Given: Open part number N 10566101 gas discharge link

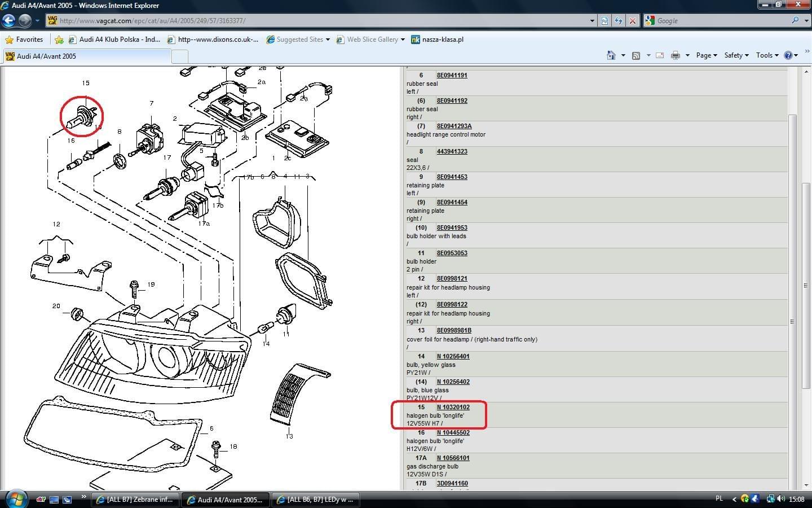Looking at the screenshot, I should [453, 458].
